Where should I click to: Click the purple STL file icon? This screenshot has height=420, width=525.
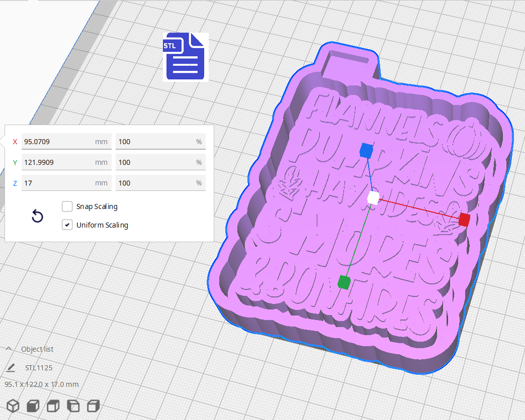point(185,57)
